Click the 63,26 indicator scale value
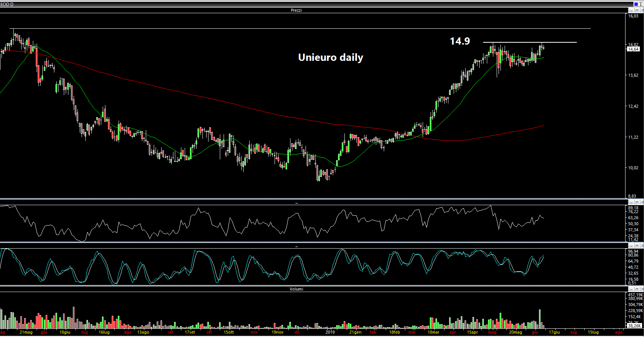Image resolution: width=644 pixels, height=337 pixels. (633, 218)
